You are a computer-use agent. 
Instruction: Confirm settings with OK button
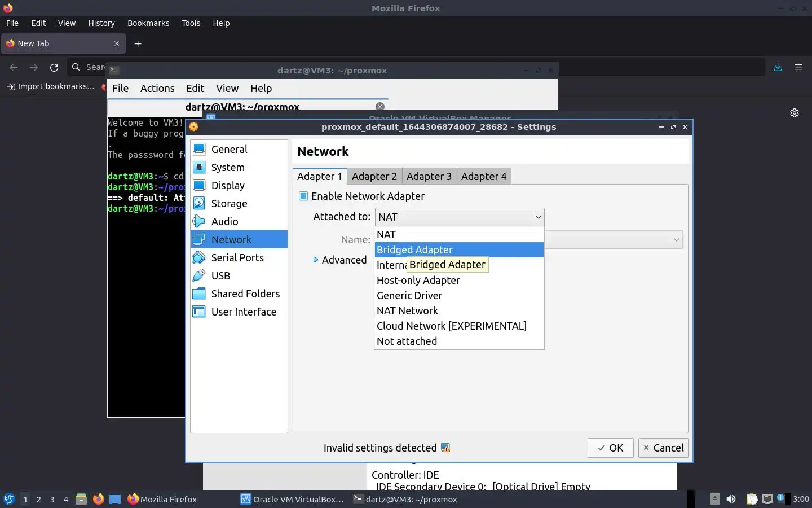pos(611,448)
